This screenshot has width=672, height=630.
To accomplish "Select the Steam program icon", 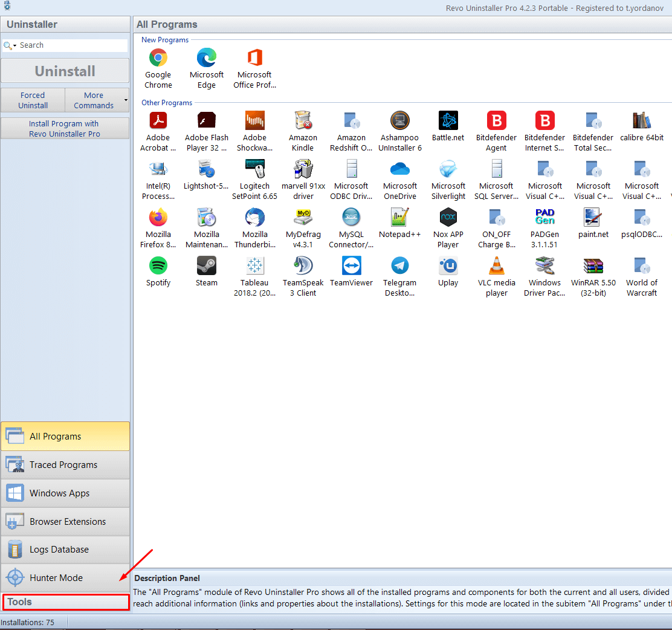I will coord(207,266).
